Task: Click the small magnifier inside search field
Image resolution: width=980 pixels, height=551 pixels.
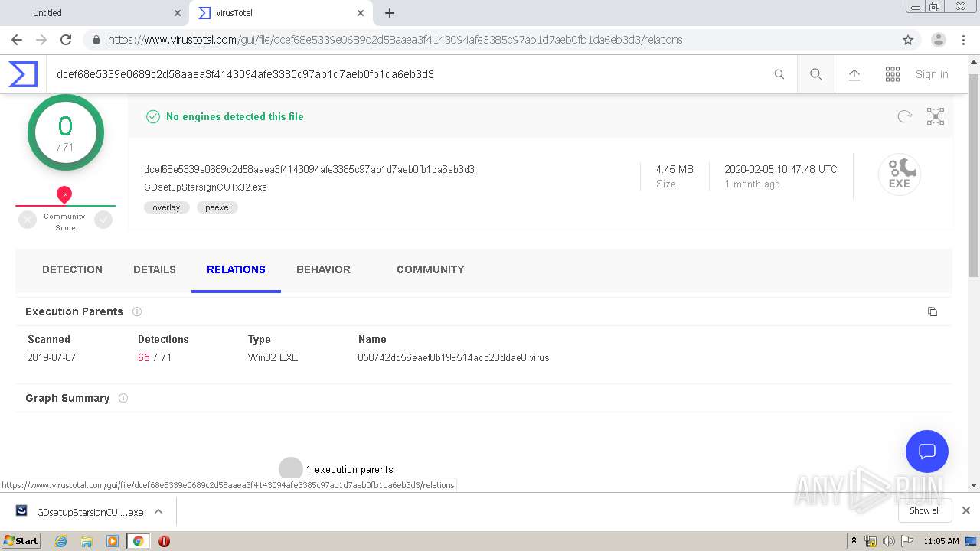Action: pyautogui.click(x=779, y=74)
